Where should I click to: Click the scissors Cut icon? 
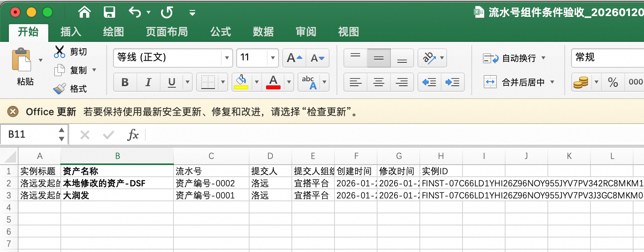click(60, 52)
